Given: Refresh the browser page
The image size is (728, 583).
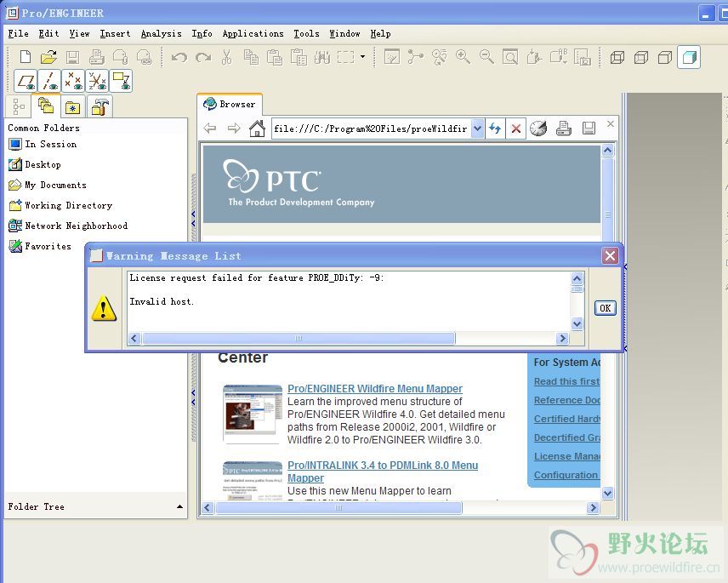Looking at the screenshot, I should pyautogui.click(x=495, y=129).
